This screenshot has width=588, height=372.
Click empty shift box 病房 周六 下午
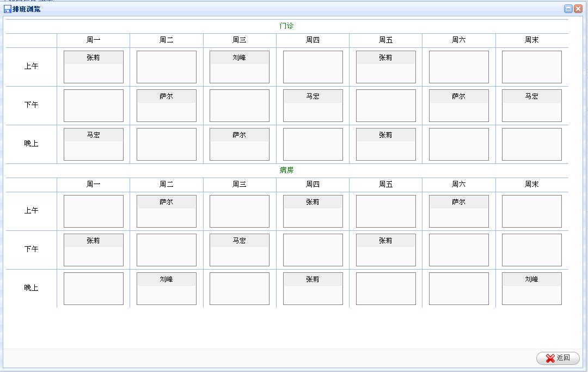tap(458, 250)
